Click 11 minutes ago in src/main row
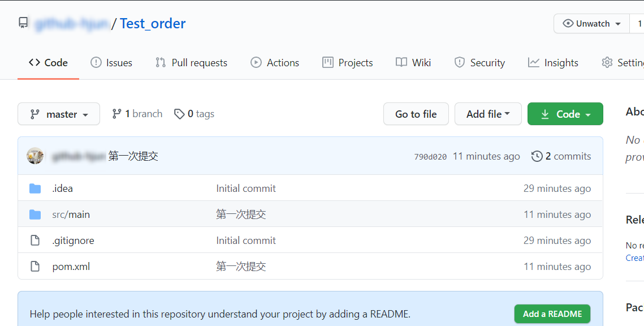Screen dimensions: 644x326 [x=557, y=214]
